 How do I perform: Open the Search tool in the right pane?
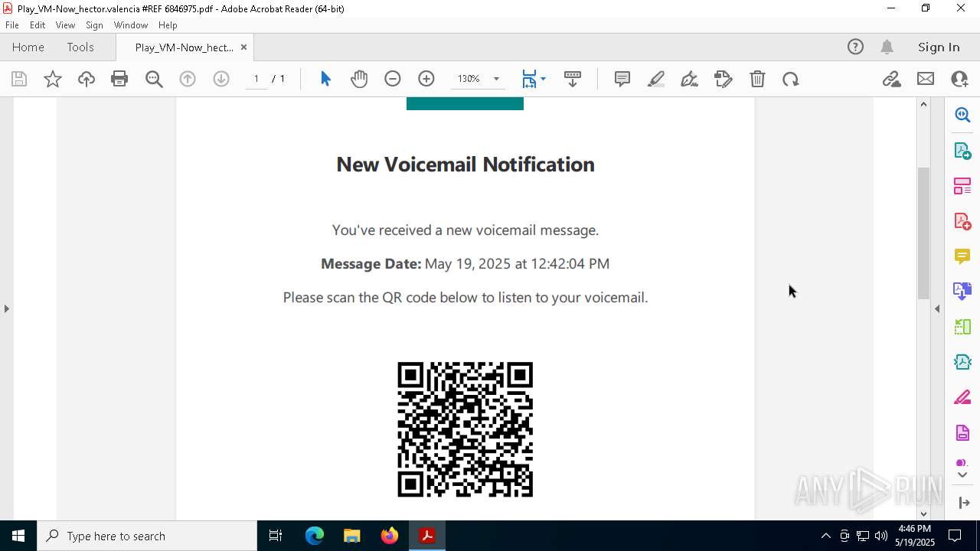(962, 115)
